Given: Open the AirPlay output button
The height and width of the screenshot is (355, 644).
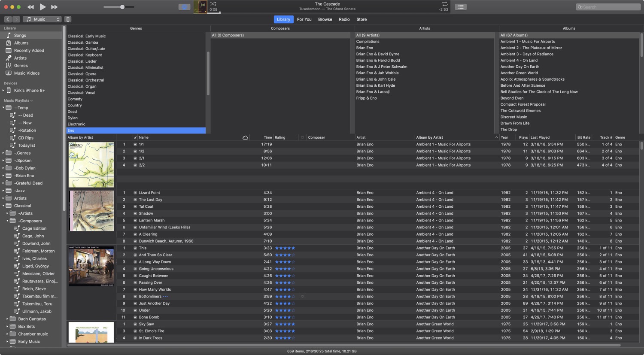Looking at the screenshot, I should pyautogui.click(x=184, y=7).
